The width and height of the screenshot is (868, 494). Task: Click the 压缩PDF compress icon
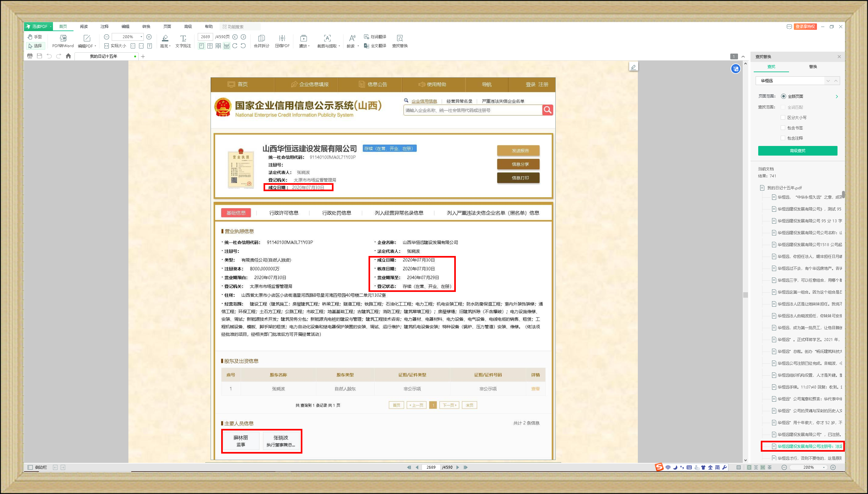tap(282, 38)
